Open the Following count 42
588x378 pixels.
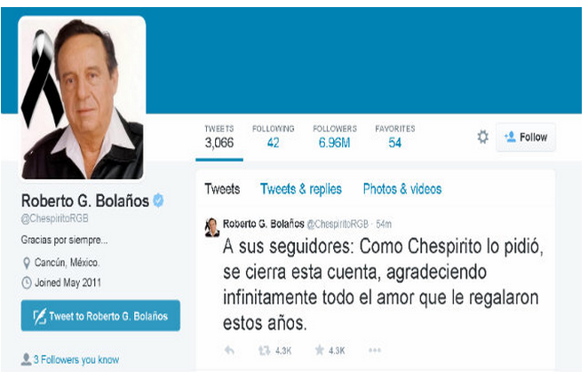coord(273,137)
